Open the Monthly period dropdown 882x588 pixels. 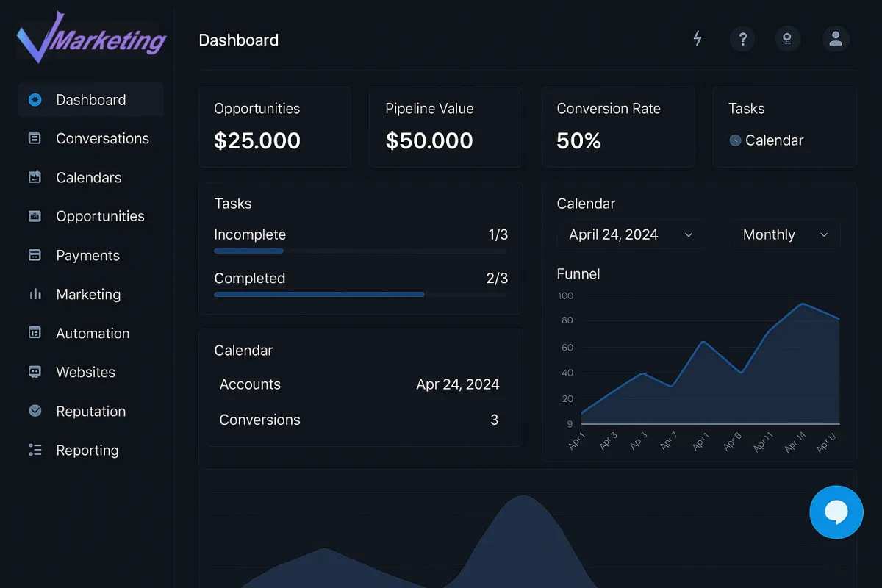coord(786,234)
